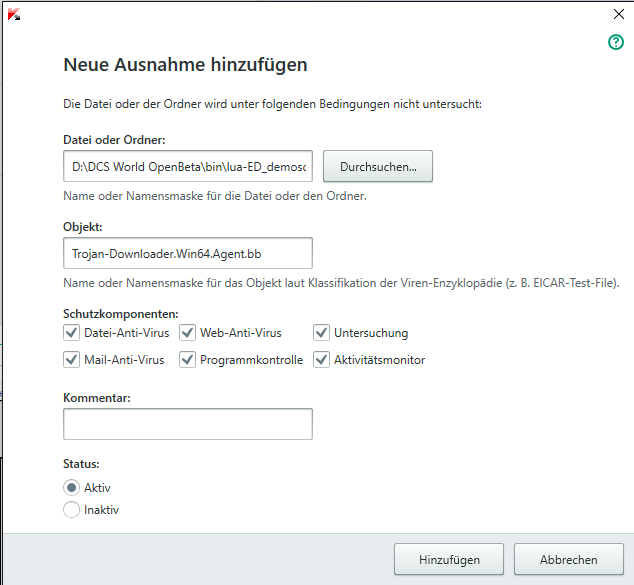Click the Status: label
This screenshot has height=585, width=634.
81,464
